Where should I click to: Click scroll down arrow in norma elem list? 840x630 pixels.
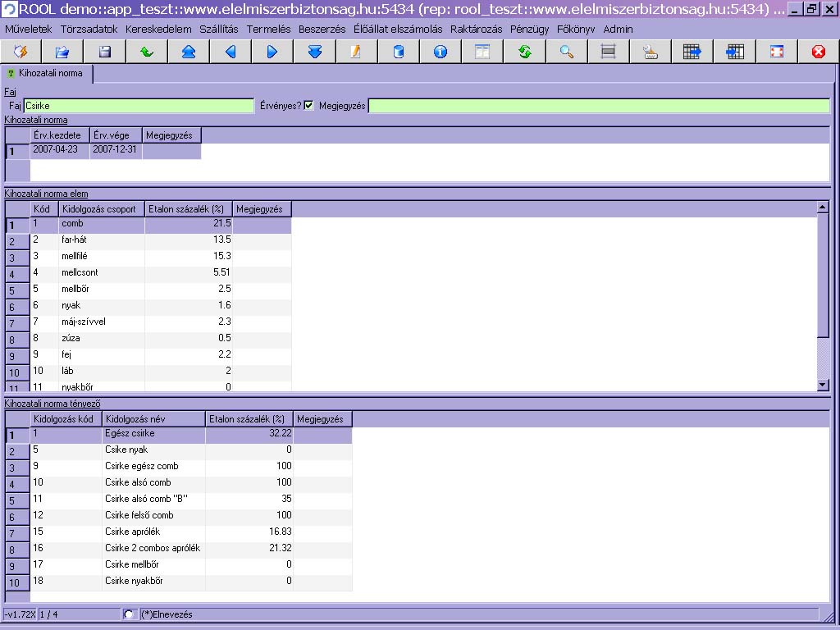tap(824, 385)
